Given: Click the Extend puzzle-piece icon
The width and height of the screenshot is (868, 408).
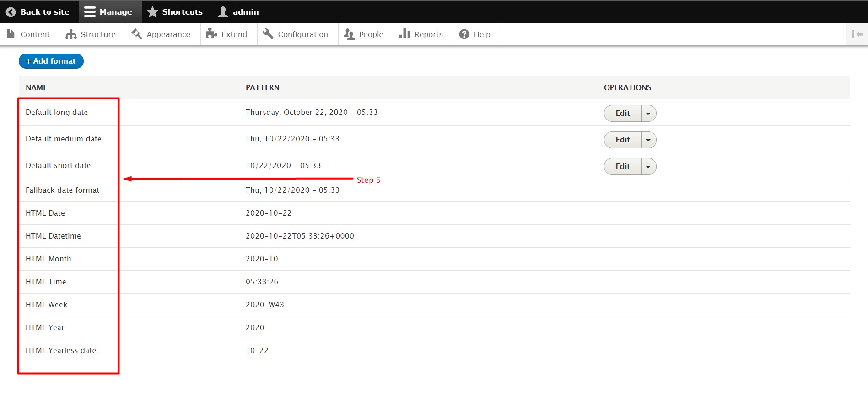Looking at the screenshot, I should tap(211, 34).
